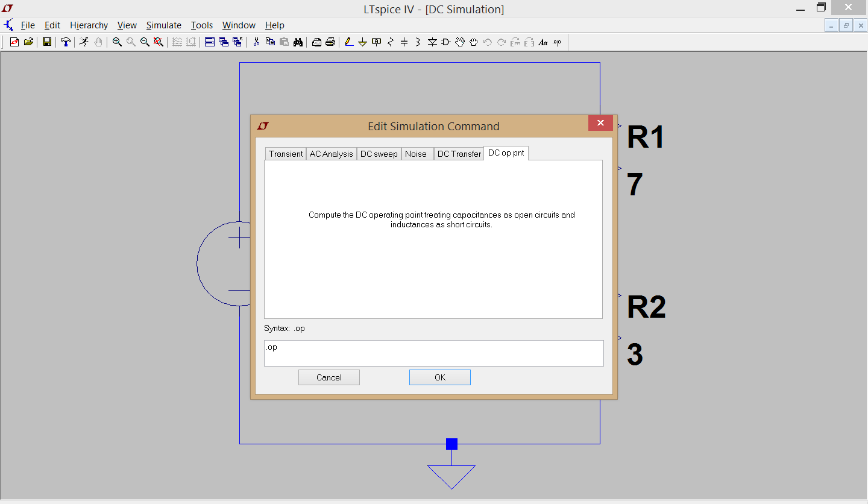Open the Simulate menu
Screen dimensions: 868x504
click(x=164, y=25)
